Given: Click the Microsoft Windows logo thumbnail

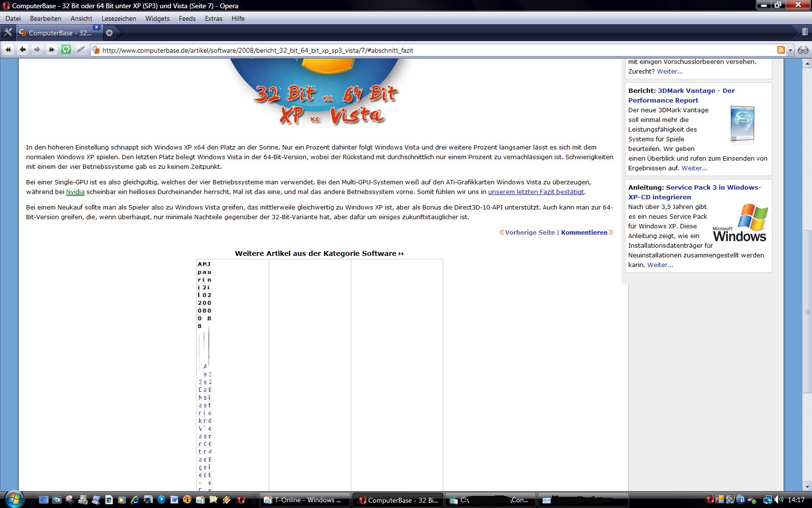Looking at the screenshot, I should click(x=739, y=223).
